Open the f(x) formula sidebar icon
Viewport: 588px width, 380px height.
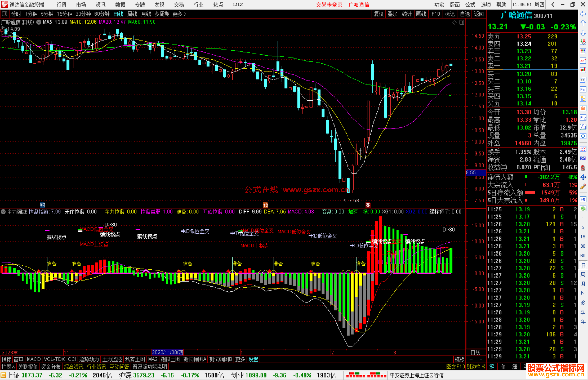point(583,127)
